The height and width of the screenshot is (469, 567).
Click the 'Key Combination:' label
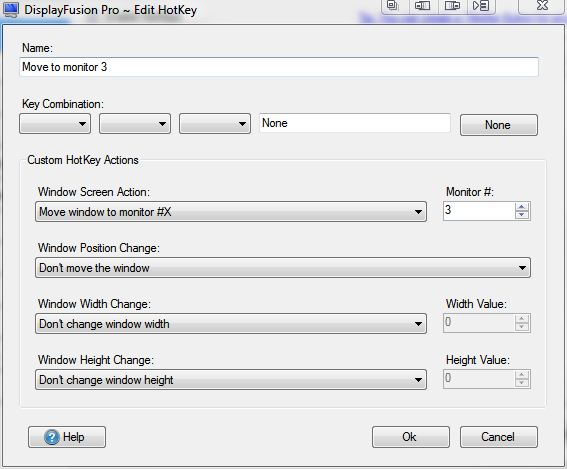(x=63, y=104)
